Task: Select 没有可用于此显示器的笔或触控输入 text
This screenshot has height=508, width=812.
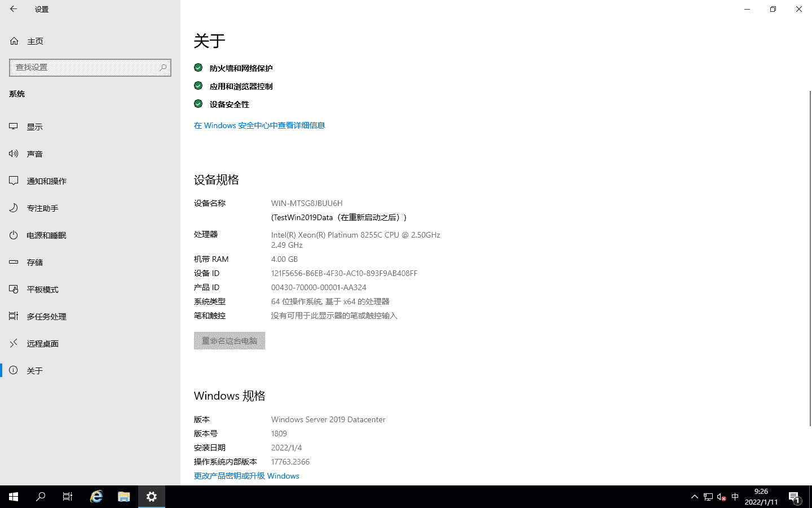Action: click(x=334, y=316)
